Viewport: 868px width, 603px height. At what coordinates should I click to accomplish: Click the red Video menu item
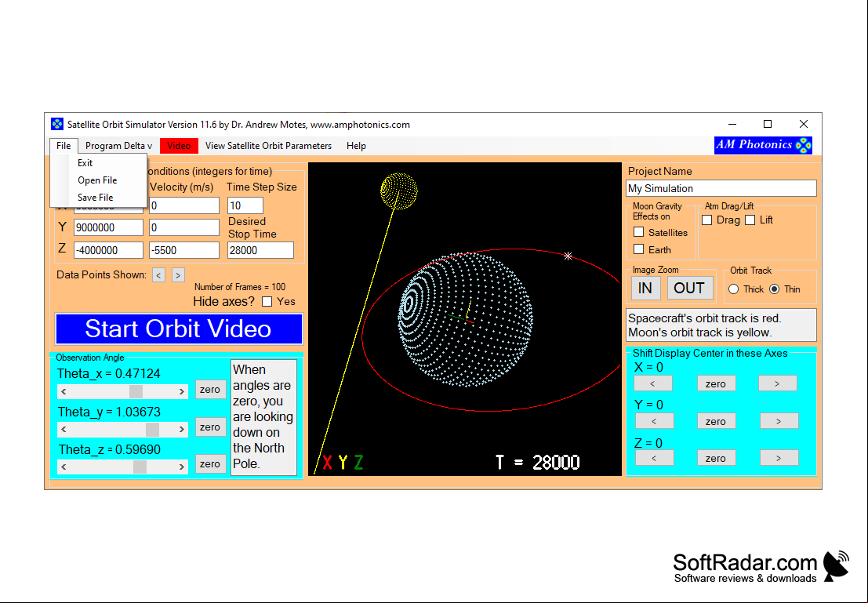pyautogui.click(x=179, y=146)
